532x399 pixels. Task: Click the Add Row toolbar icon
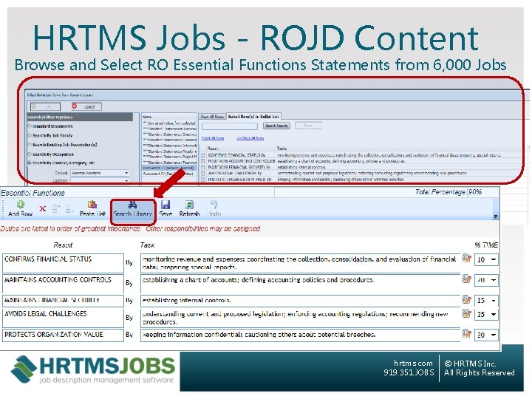coord(21,205)
